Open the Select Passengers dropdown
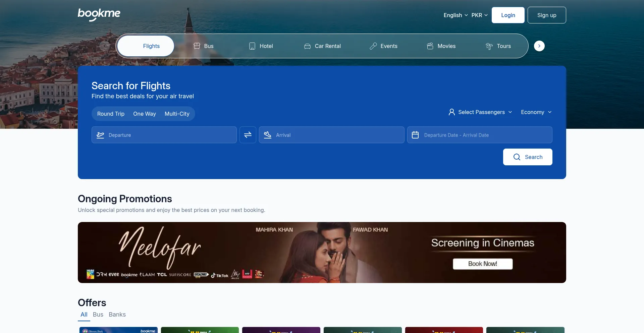The width and height of the screenshot is (644, 333). coord(481,112)
